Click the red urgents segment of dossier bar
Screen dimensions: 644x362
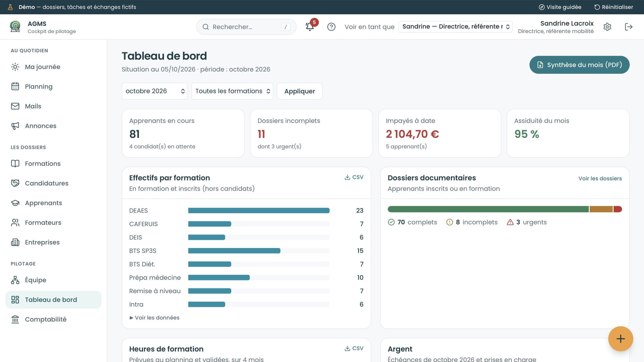(617, 209)
